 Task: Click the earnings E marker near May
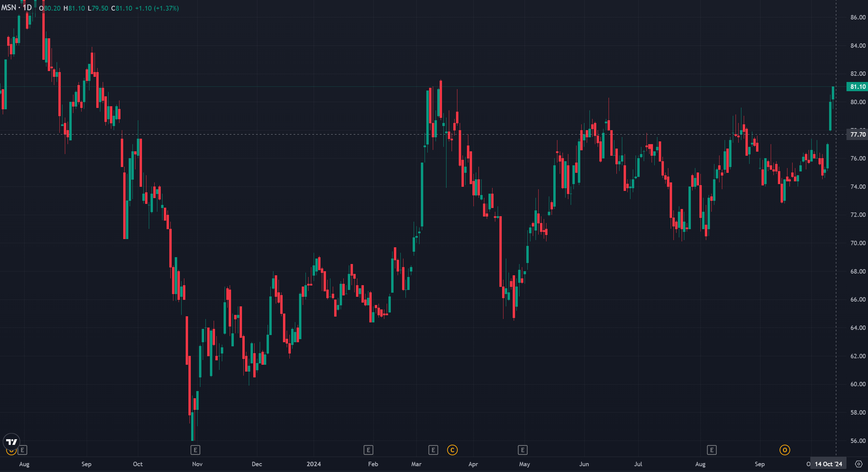pyautogui.click(x=523, y=450)
